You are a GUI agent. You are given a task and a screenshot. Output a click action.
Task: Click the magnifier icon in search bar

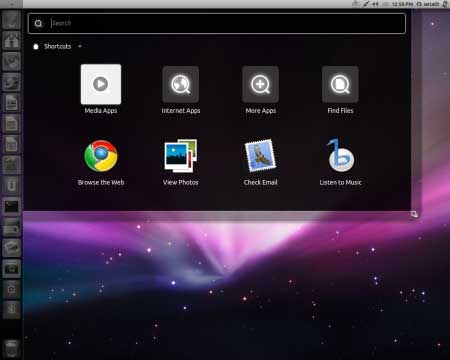(x=38, y=23)
